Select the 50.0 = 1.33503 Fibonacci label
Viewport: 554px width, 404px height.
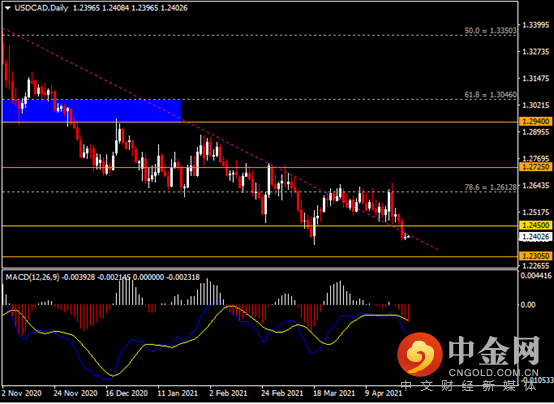tap(490, 31)
